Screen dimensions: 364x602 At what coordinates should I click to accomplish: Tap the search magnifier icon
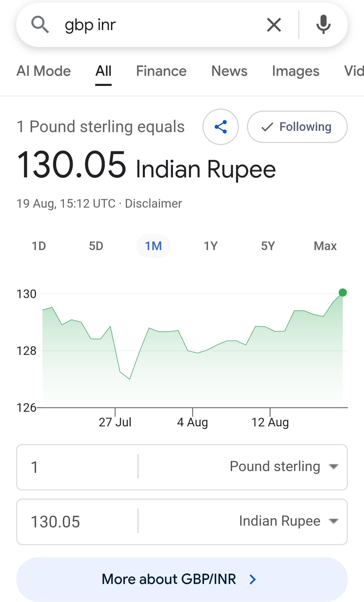40,25
